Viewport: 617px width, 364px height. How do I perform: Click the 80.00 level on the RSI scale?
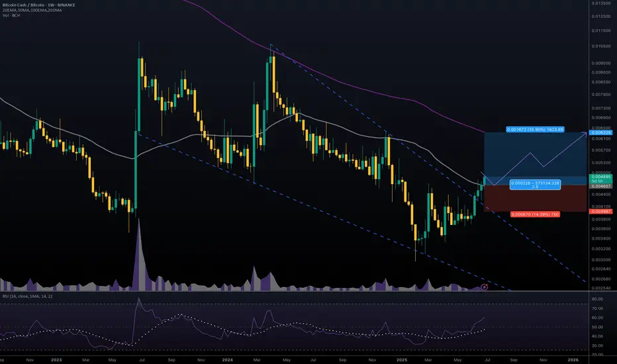coord(597,299)
